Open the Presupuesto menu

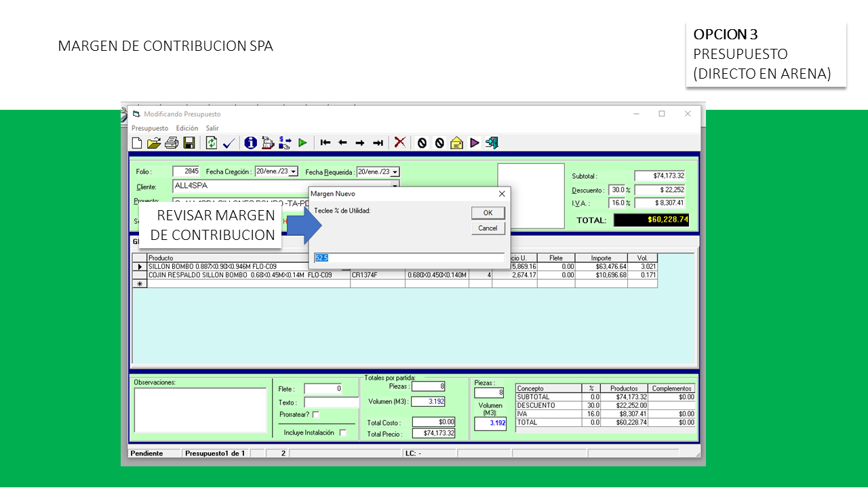[149, 128]
